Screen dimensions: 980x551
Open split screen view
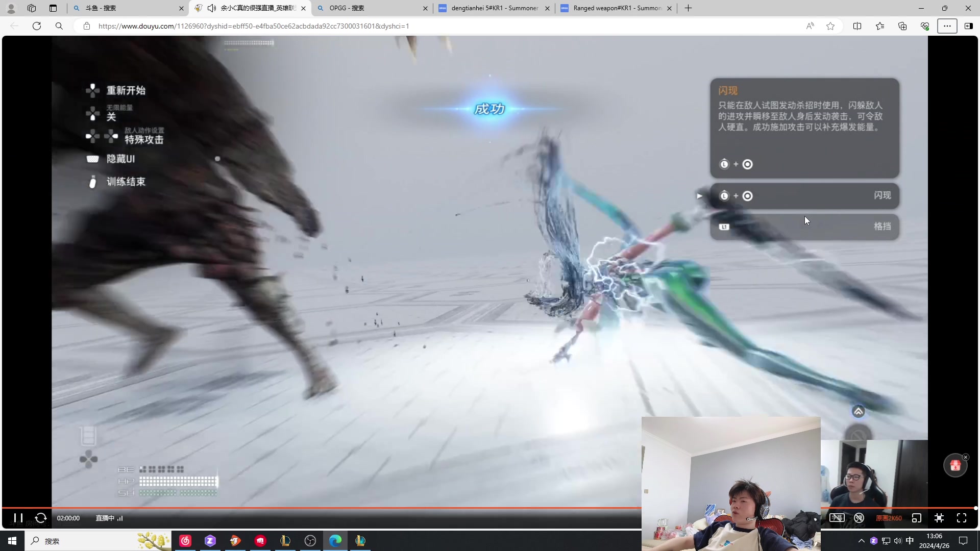(857, 26)
